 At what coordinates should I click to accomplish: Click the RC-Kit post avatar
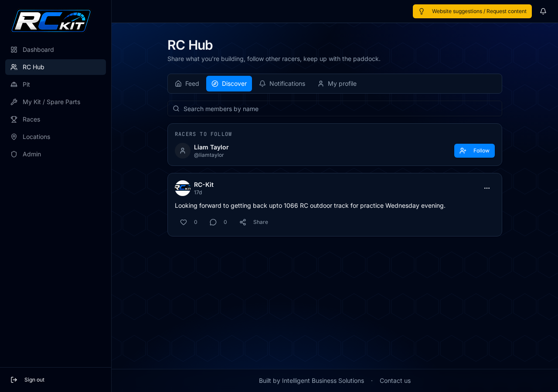(x=183, y=188)
